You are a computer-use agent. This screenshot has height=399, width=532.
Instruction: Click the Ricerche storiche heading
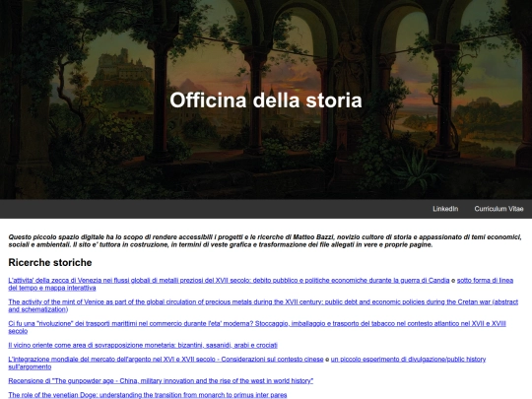(x=50, y=262)
